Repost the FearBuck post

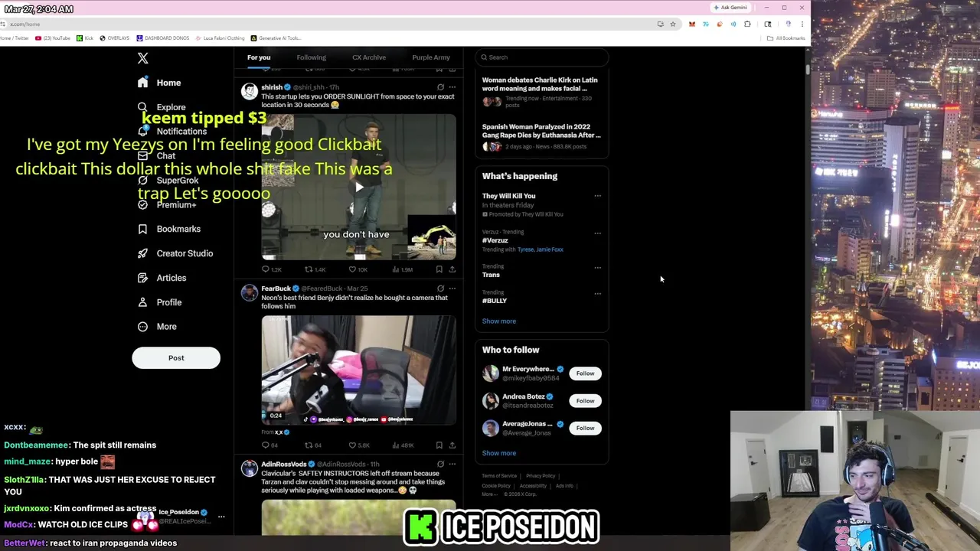(313, 445)
